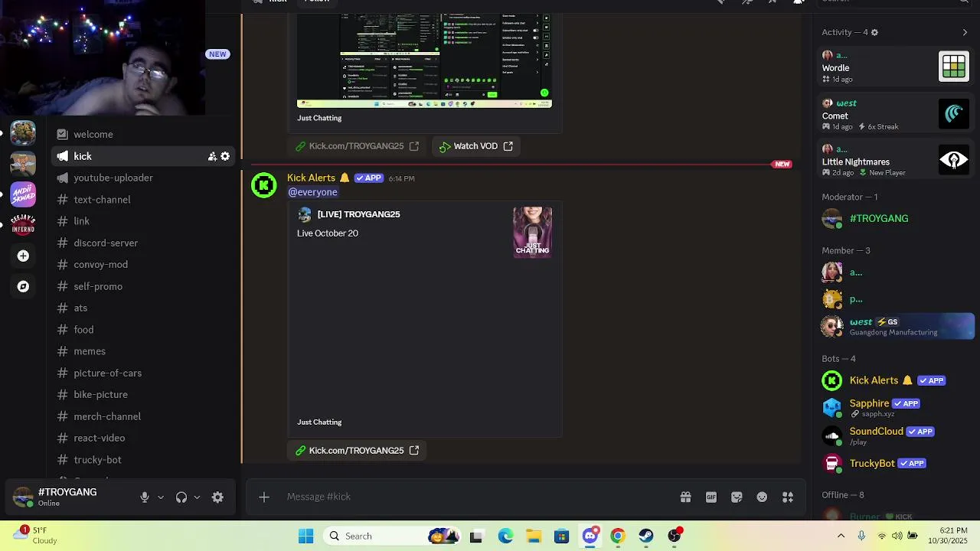
Task: Open Wordle activity game icon
Action: coord(954,67)
